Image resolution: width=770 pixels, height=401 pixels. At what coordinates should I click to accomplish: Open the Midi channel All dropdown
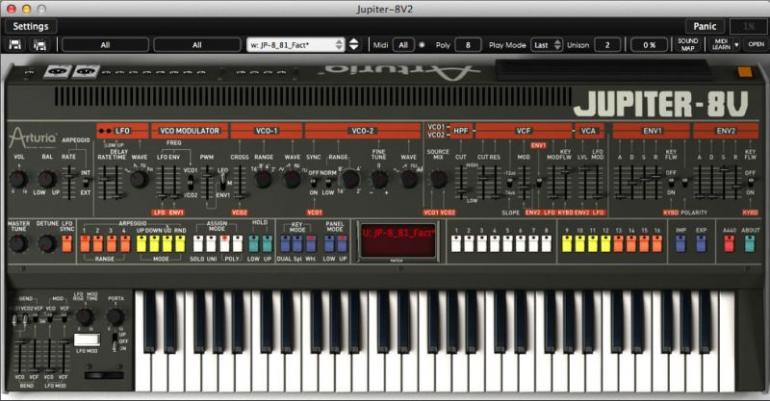tap(403, 45)
